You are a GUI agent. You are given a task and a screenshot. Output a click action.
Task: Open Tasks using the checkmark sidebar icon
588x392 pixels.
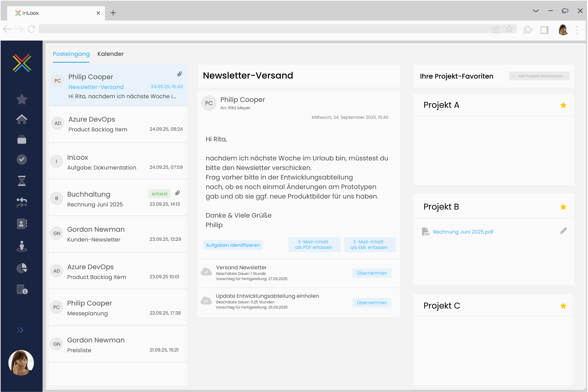coord(21,159)
